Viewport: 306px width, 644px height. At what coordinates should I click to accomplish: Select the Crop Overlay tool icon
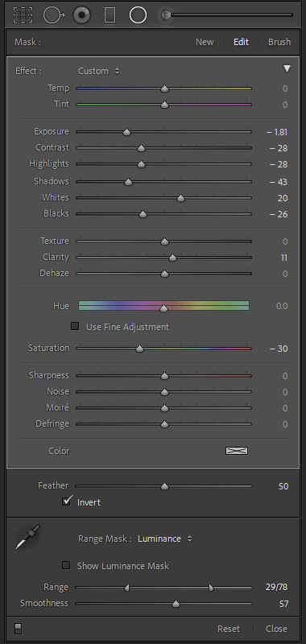pyautogui.click(x=23, y=15)
